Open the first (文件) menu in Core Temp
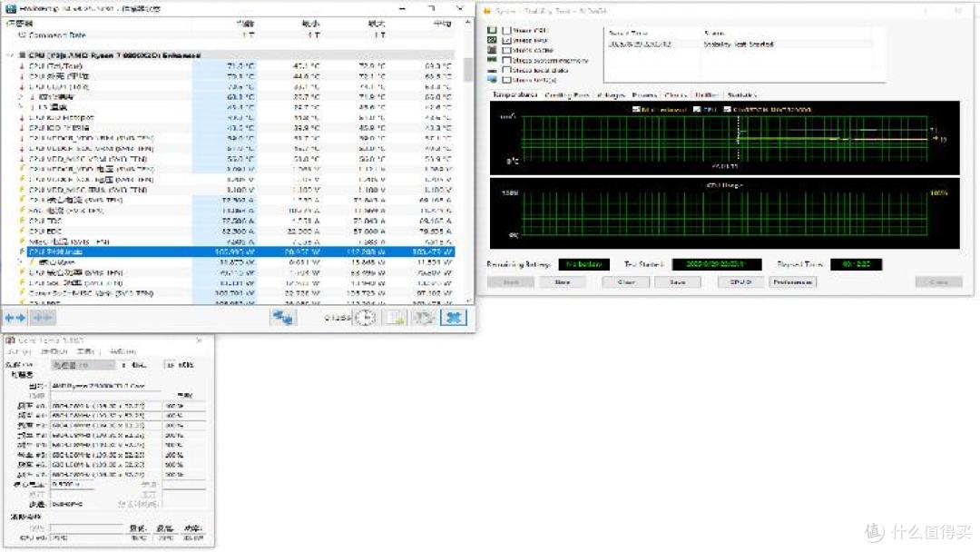 [21, 351]
